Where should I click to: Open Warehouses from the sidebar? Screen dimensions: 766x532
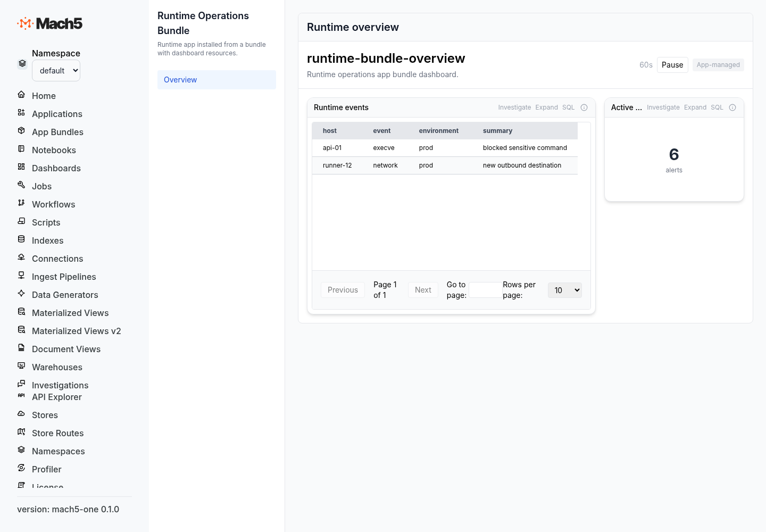pyautogui.click(x=57, y=367)
